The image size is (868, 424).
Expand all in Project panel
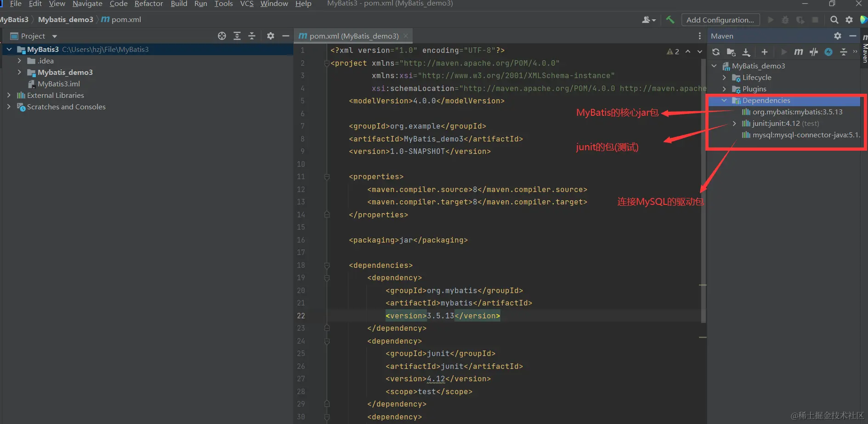click(x=237, y=36)
